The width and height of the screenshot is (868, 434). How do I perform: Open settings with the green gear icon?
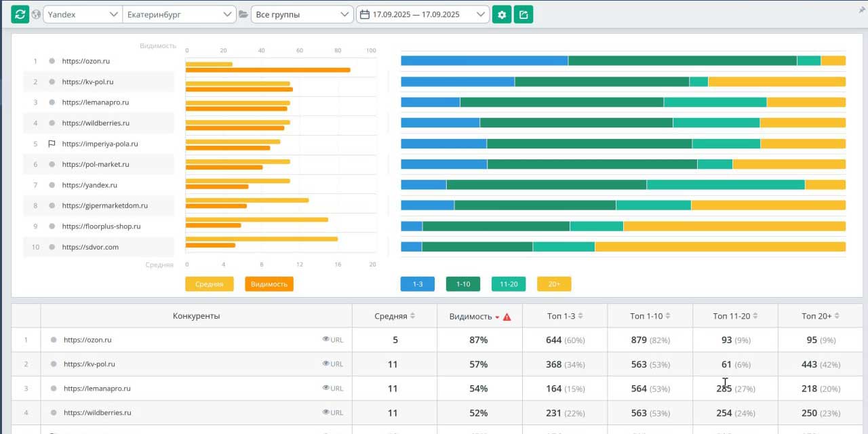pos(502,14)
